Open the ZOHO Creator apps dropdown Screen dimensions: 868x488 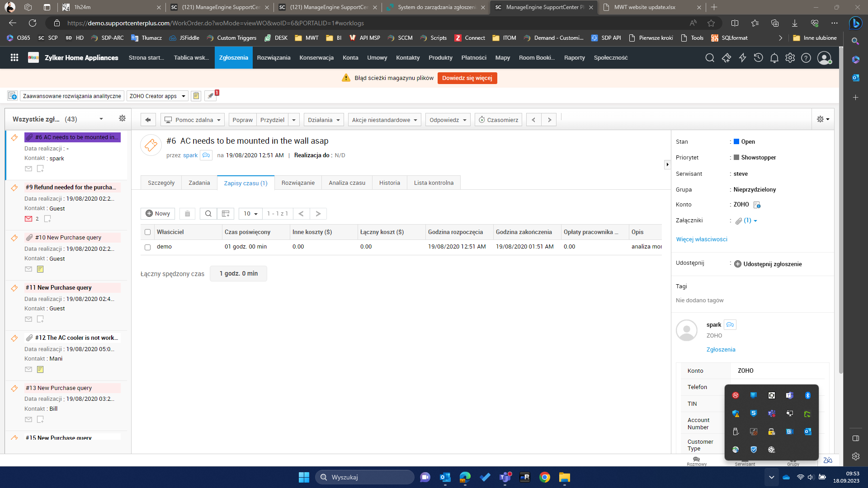click(x=157, y=96)
